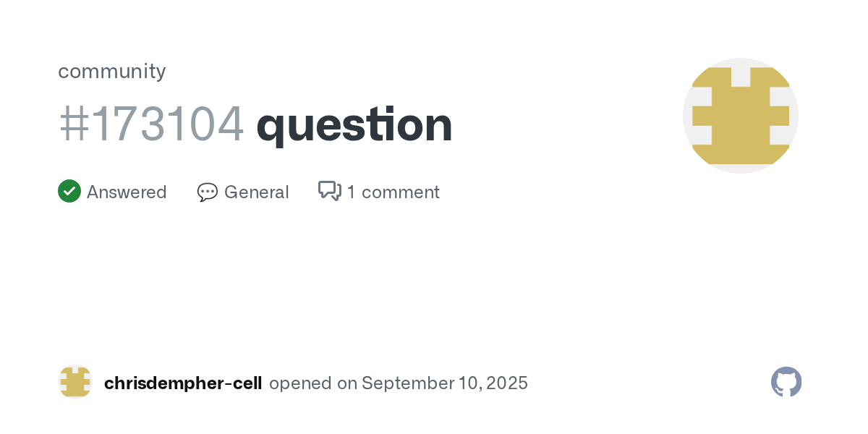Open the chrisdempher-cell user profile

click(183, 383)
